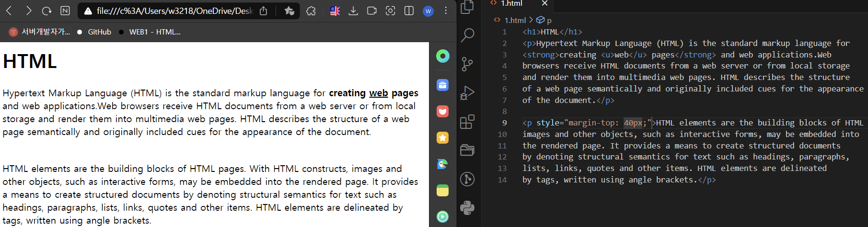Screen dimensions: 868x227
Task: Open the browser three-dot menu
Action: (446, 11)
